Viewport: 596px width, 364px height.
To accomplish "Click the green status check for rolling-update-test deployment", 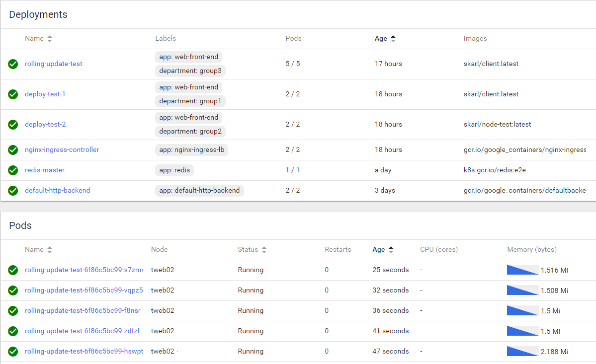I will click(x=13, y=64).
